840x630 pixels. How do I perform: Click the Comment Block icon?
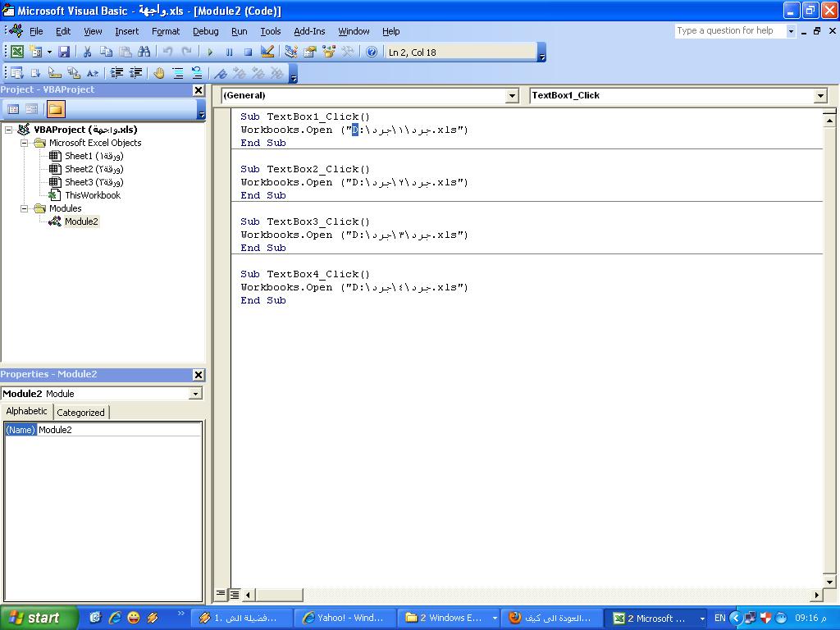pyautogui.click(x=178, y=73)
